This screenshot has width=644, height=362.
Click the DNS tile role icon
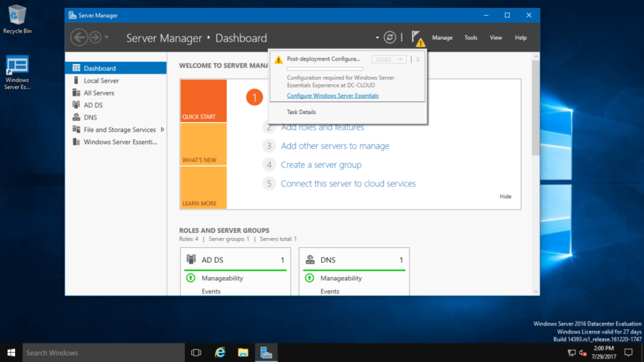coord(310,259)
